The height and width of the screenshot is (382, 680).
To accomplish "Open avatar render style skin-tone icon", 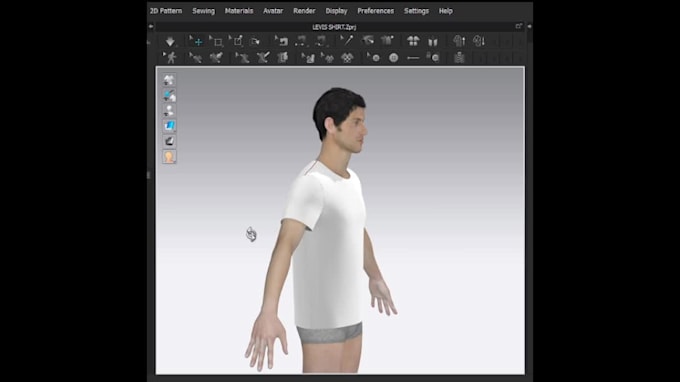I will (169, 157).
